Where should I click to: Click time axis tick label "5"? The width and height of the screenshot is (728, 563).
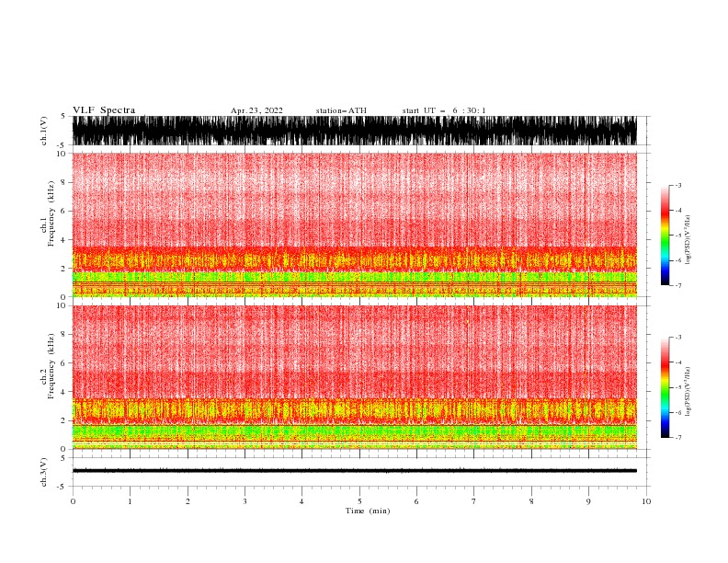[x=359, y=501]
